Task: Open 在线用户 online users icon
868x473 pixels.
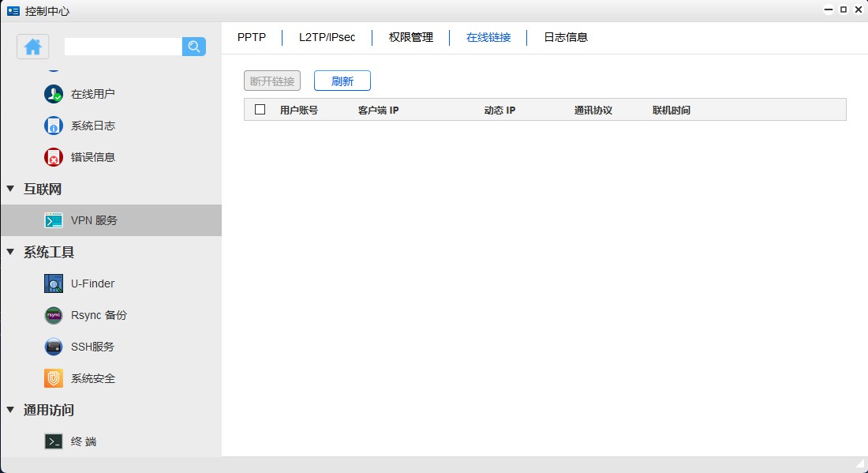Action: (53, 93)
